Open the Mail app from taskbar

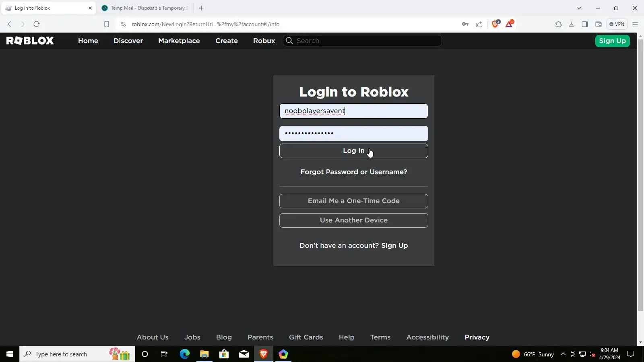[244, 354]
